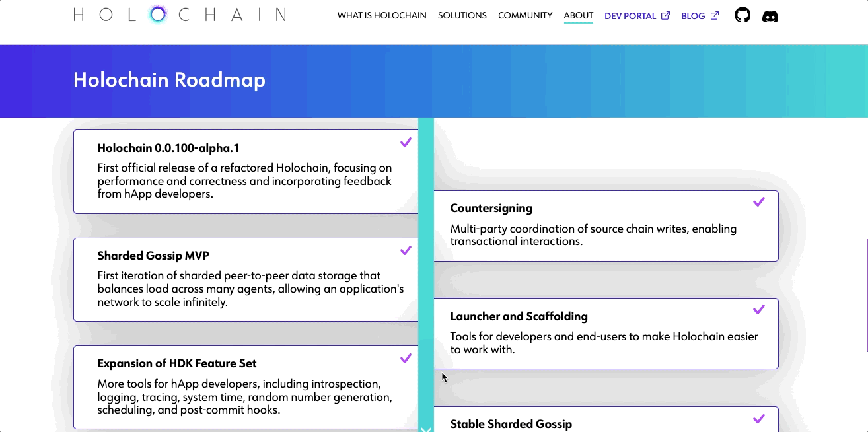
Task: Open WHAT IS HOLOCHAIN menu
Action: pos(382,15)
